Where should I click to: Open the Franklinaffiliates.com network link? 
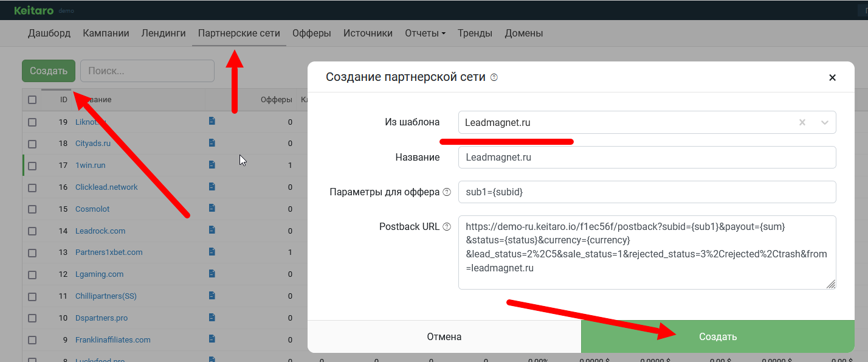pos(113,340)
